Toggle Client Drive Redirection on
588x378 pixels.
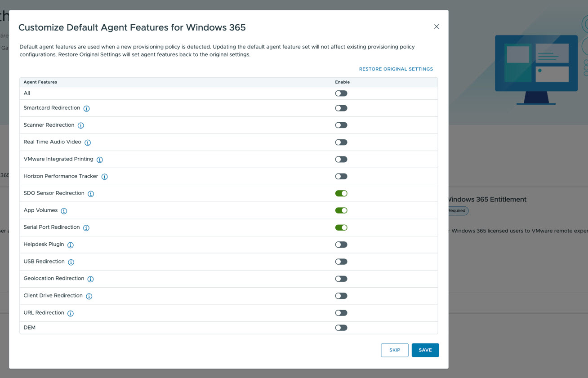click(341, 296)
